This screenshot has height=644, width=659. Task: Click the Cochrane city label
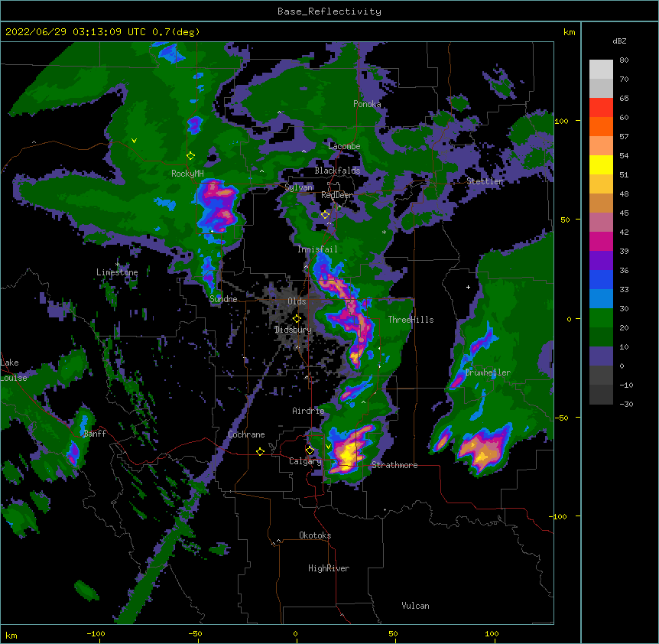coord(246,434)
